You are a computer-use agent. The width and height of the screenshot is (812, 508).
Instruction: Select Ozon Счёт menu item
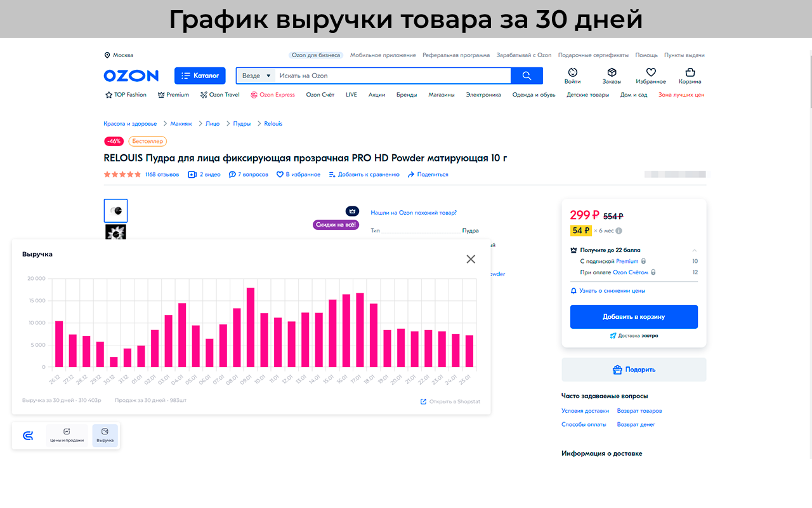pos(320,95)
